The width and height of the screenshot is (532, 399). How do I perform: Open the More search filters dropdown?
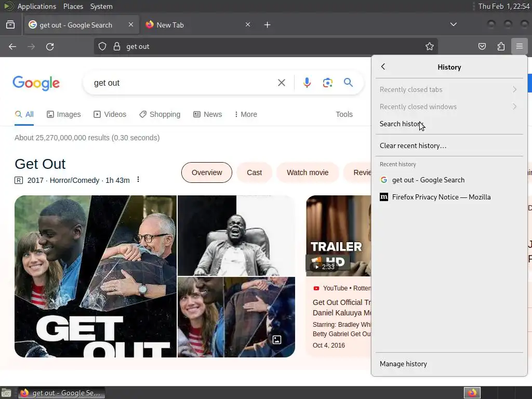pyautogui.click(x=246, y=114)
